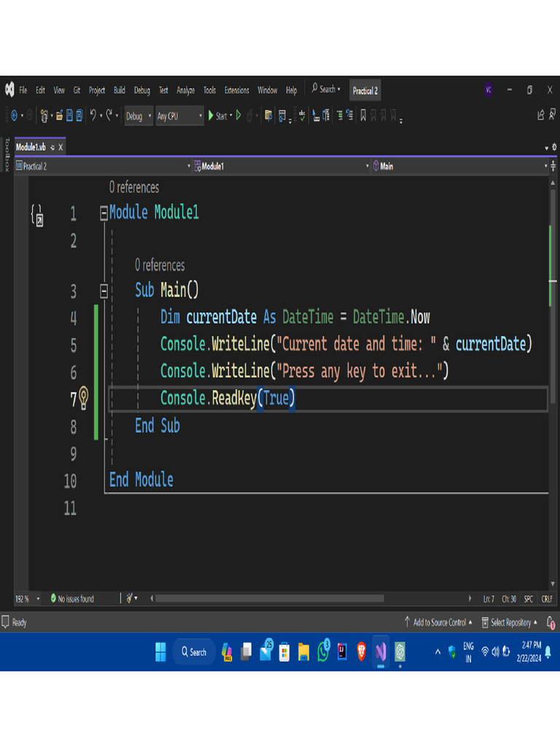The image size is (560, 747).
Task: Click the Undo arrow in toolbar
Action: pyautogui.click(x=93, y=115)
